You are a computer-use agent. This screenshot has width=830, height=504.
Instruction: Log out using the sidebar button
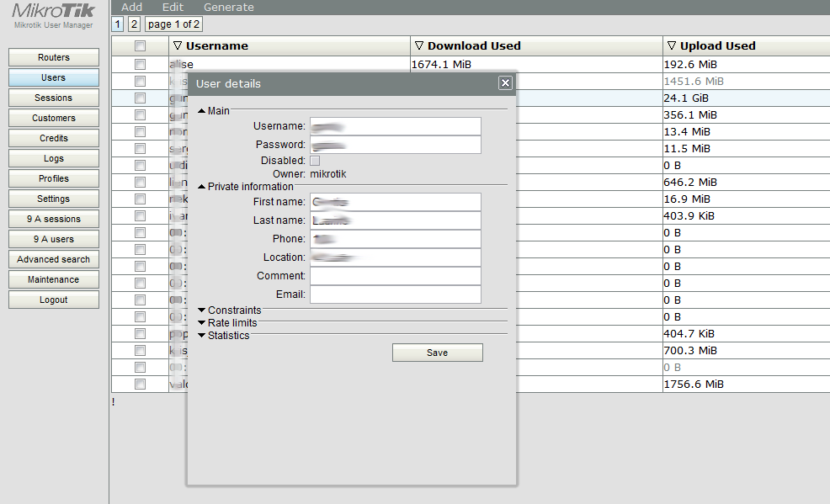(53, 300)
